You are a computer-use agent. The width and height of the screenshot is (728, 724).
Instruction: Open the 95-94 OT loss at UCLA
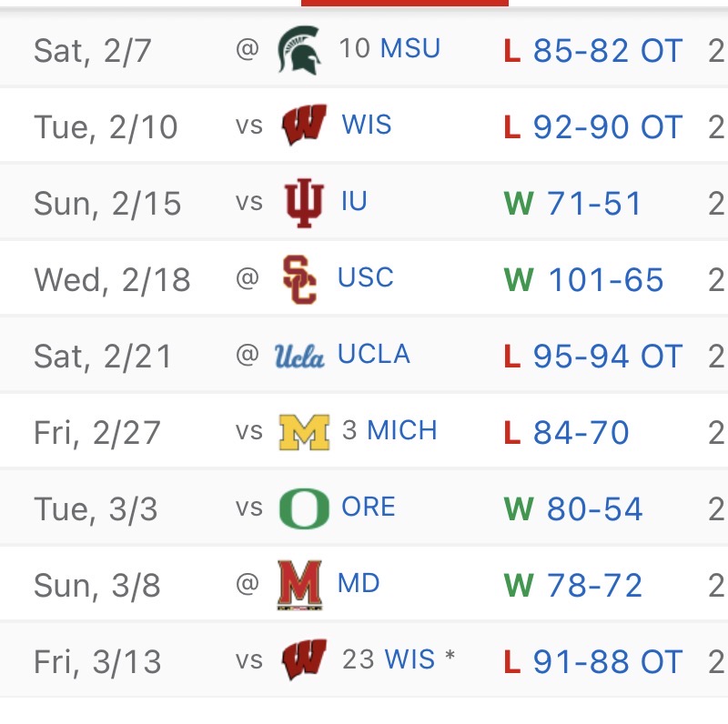click(x=608, y=357)
